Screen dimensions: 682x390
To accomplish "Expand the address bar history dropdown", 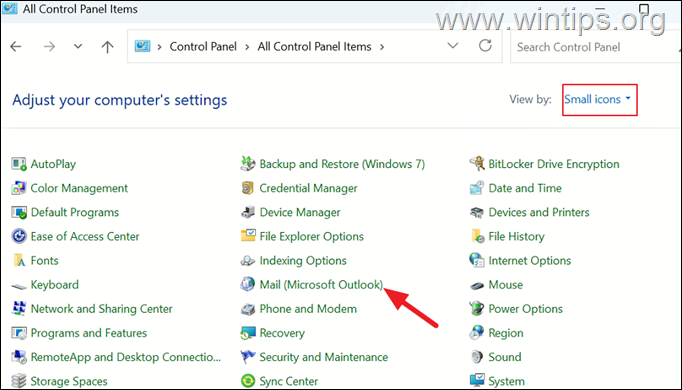I will (x=453, y=46).
